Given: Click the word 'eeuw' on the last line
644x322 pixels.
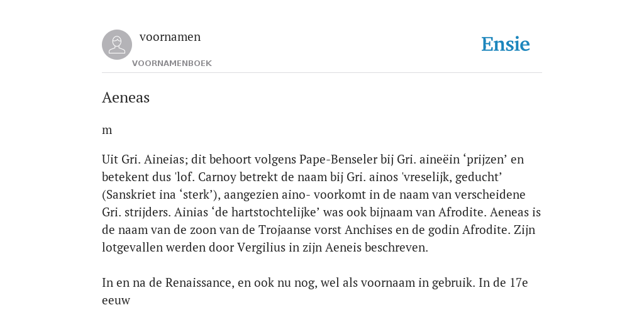Looking at the screenshot, I should pyautogui.click(x=116, y=301).
